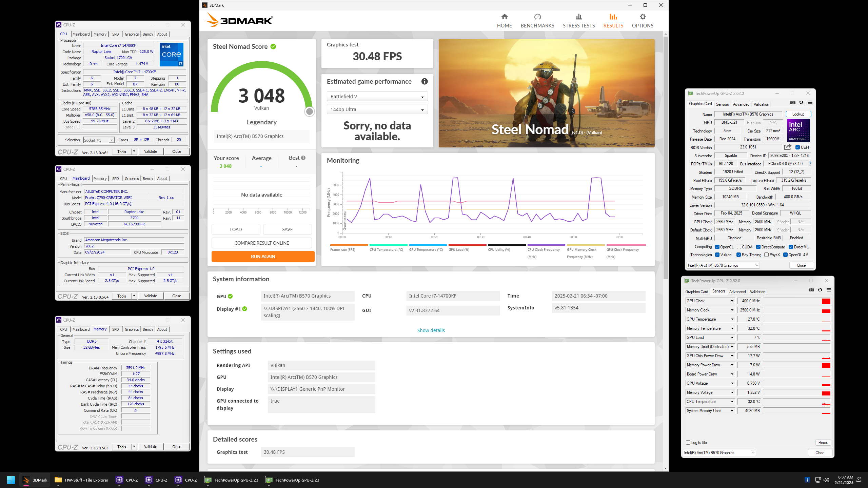
Task: Switch to Graphics tab in CPU-Z Memory window
Action: tap(132, 329)
